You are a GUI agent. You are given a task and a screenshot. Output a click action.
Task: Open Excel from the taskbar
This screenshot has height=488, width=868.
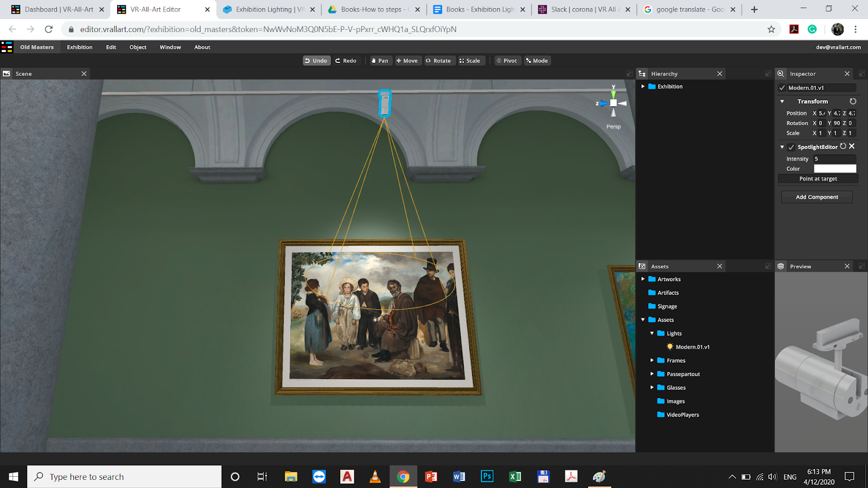pyautogui.click(x=515, y=477)
